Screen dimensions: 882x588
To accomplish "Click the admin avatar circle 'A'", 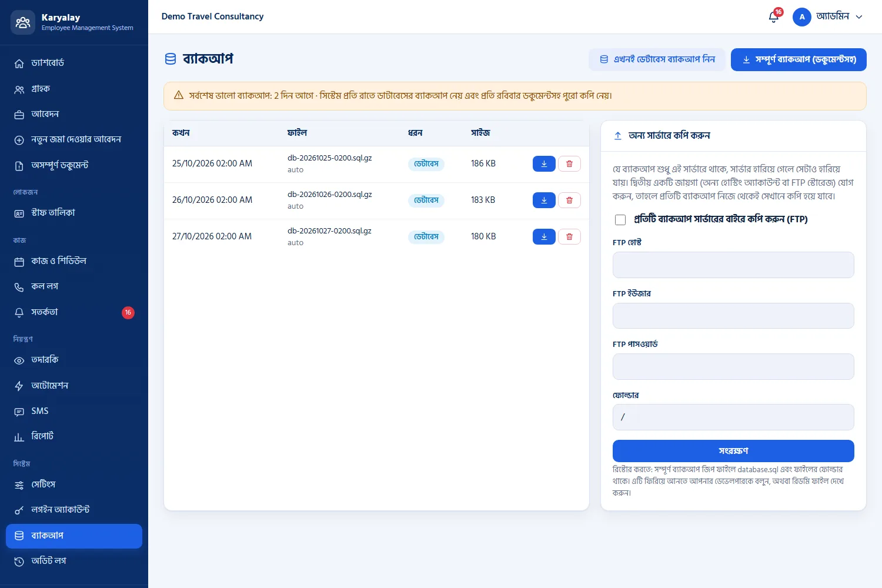I will [x=802, y=17].
